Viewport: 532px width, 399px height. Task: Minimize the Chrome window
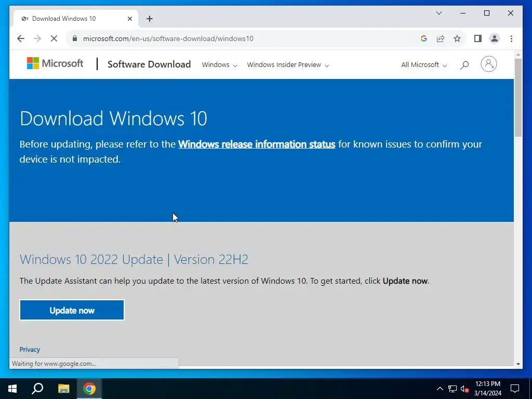pyautogui.click(x=463, y=13)
